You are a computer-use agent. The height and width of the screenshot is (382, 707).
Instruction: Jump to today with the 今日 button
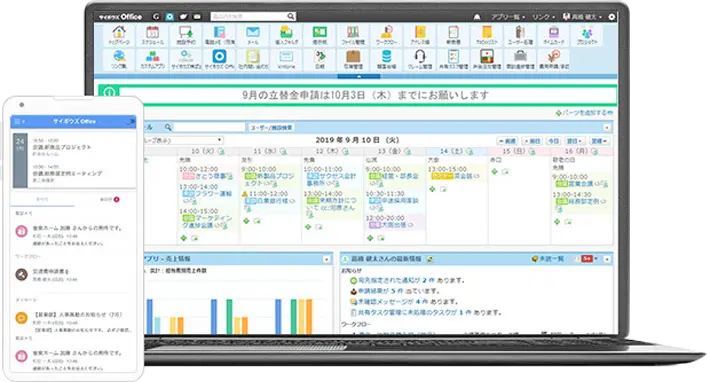(x=553, y=141)
